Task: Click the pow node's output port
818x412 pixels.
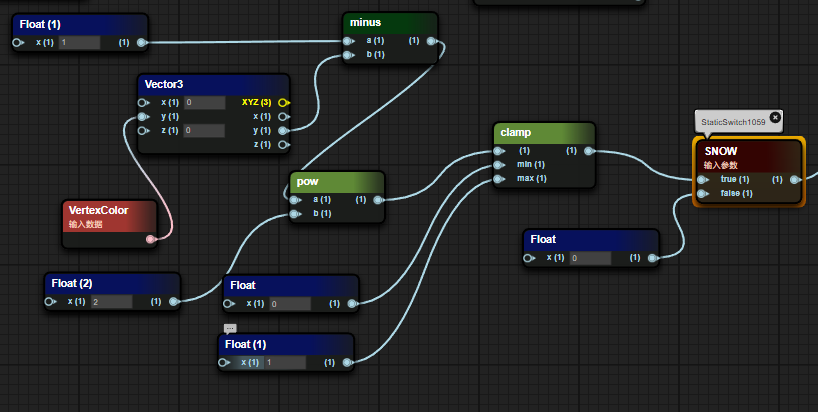Action: (x=379, y=200)
